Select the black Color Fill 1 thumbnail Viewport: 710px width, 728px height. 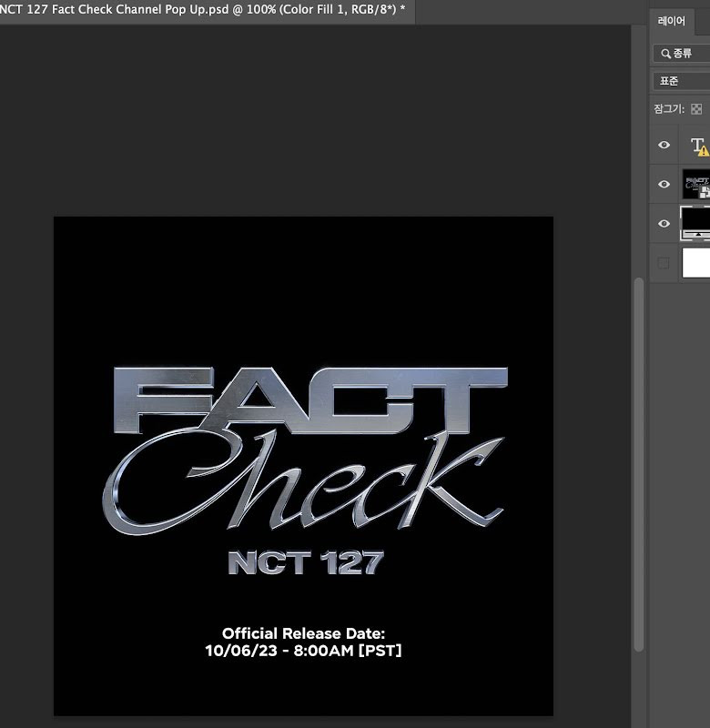click(696, 222)
